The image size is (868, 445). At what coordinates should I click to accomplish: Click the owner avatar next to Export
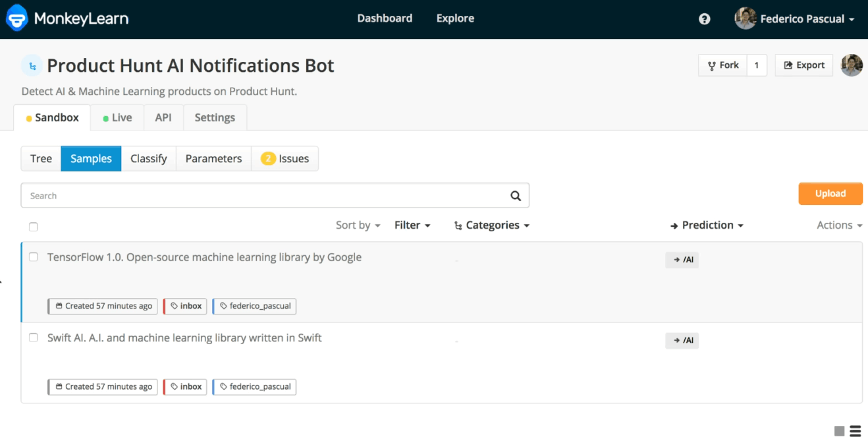tap(852, 65)
